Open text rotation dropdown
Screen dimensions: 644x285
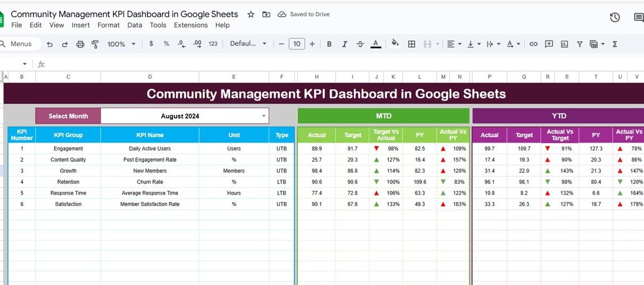pyautogui.click(x=513, y=44)
